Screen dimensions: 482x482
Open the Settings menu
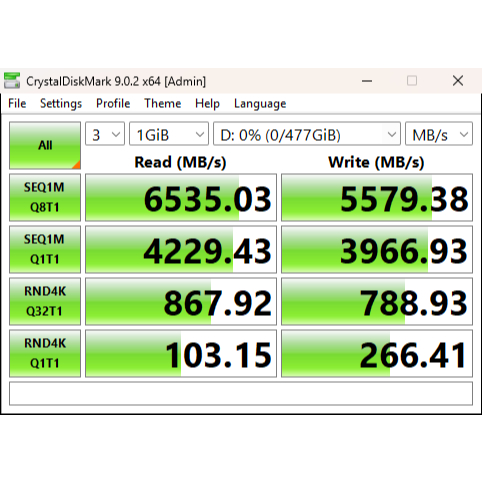(61, 104)
